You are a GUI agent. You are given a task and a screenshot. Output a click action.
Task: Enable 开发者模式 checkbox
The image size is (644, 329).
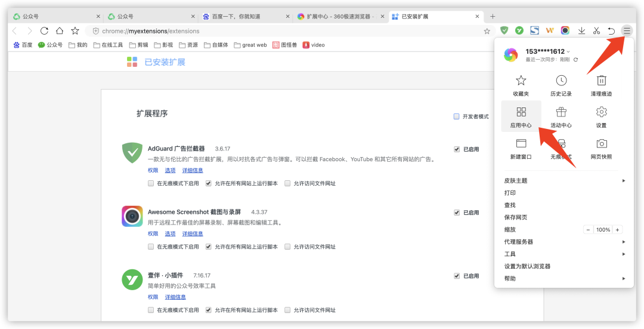pos(456,116)
